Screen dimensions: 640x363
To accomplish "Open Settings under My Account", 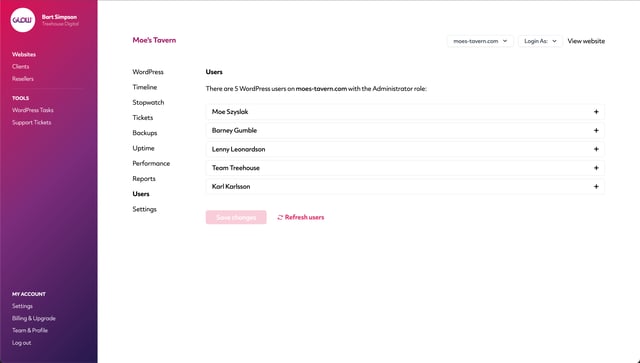I will (x=22, y=306).
